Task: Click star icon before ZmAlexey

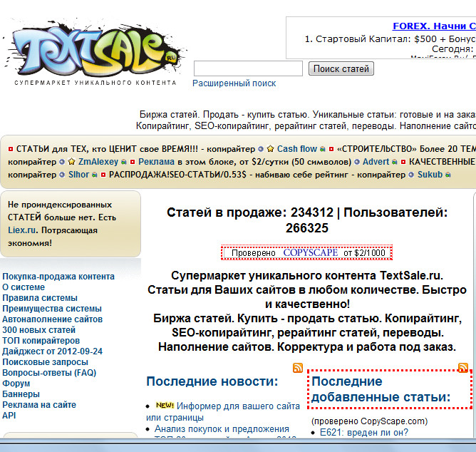Action: pyautogui.click(x=71, y=162)
